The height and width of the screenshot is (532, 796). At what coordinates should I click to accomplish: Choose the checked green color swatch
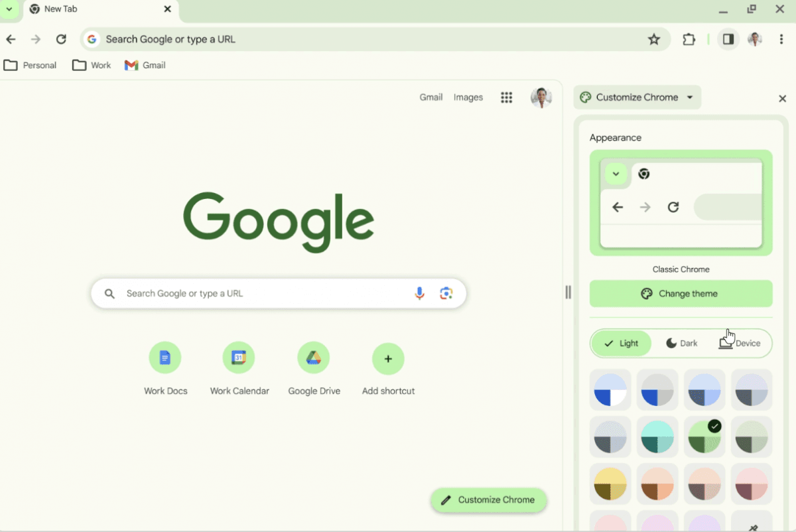(704, 437)
